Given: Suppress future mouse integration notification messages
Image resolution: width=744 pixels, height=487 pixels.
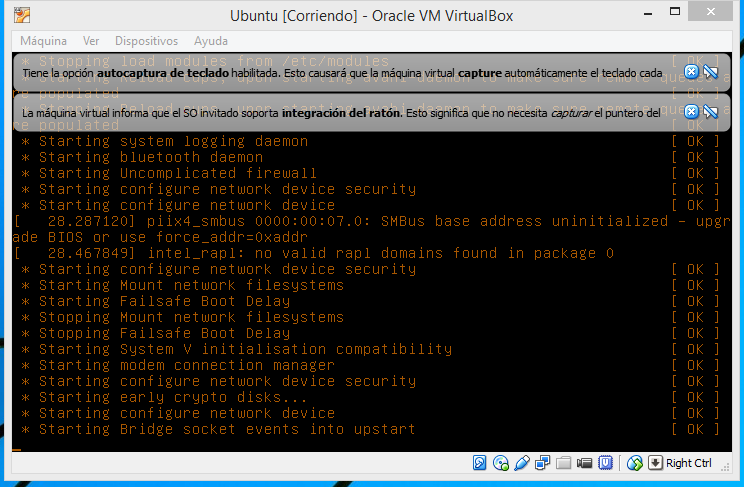Looking at the screenshot, I should pyautogui.click(x=710, y=112).
